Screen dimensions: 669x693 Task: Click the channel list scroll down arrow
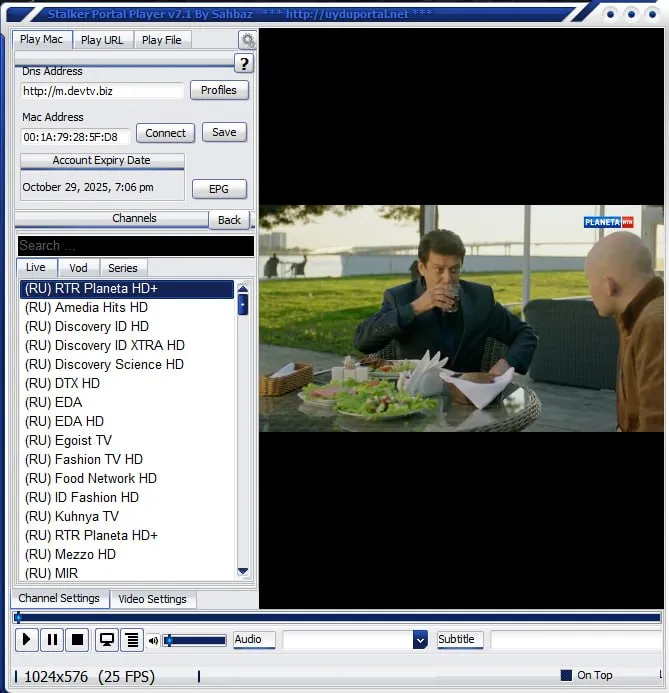pos(243,571)
